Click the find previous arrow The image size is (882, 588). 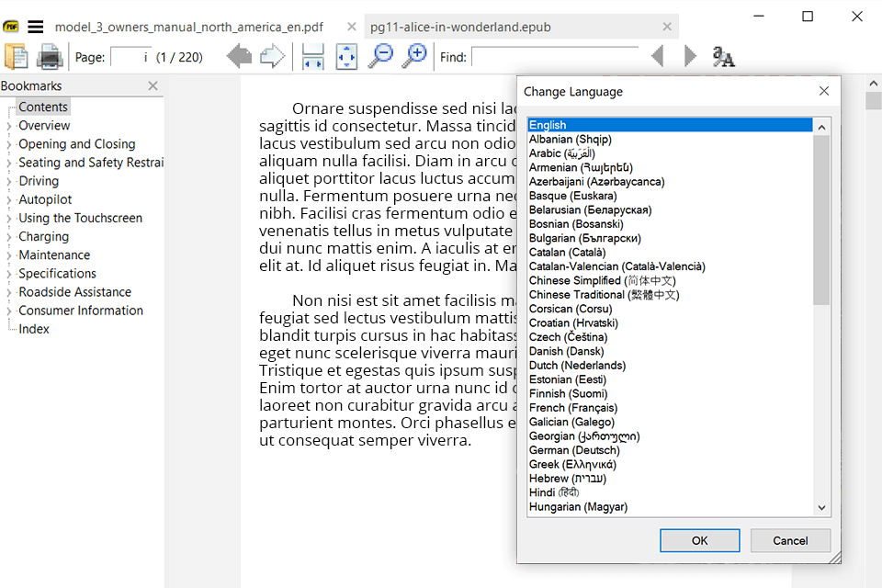tap(657, 56)
